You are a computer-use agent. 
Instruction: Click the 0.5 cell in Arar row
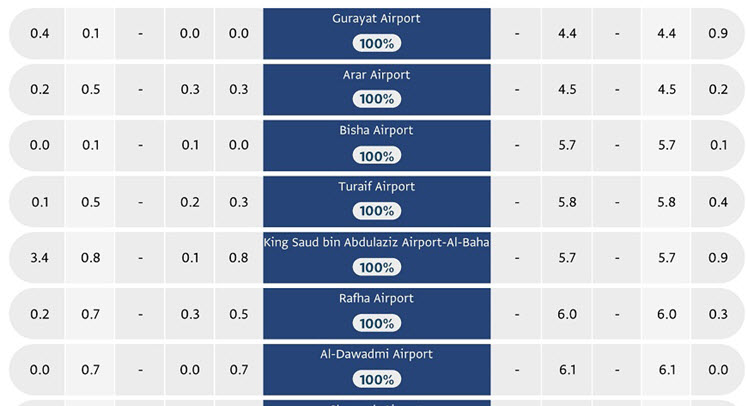(x=91, y=90)
